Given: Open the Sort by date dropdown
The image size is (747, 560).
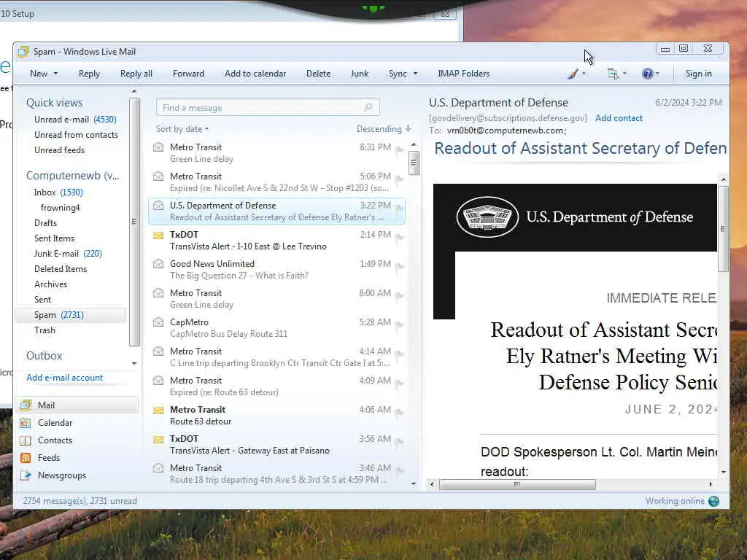Looking at the screenshot, I should click(x=182, y=129).
